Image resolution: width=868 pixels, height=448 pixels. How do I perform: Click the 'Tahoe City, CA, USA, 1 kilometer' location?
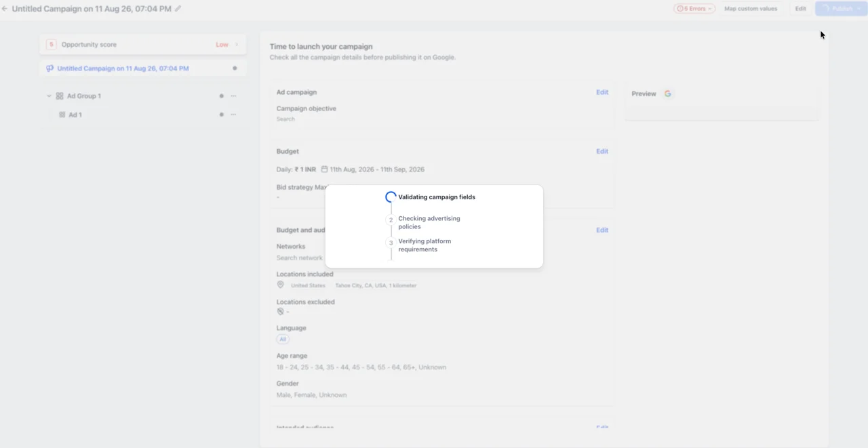point(376,285)
